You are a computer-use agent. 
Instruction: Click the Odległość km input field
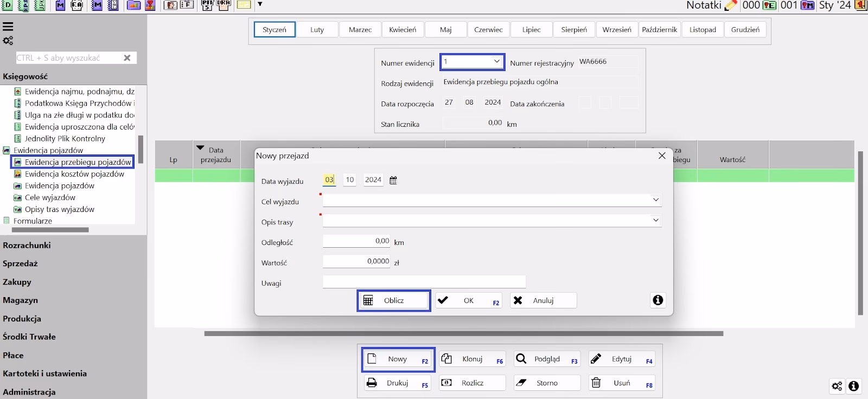coord(356,242)
